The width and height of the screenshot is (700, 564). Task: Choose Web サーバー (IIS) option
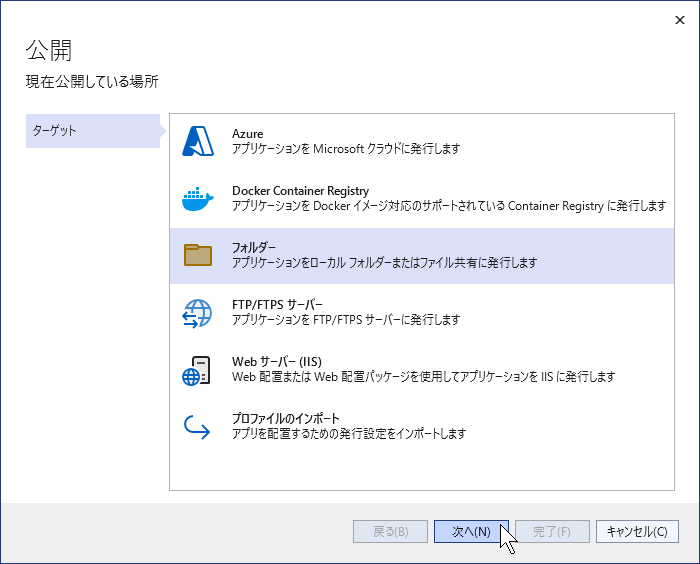pos(422,370)
